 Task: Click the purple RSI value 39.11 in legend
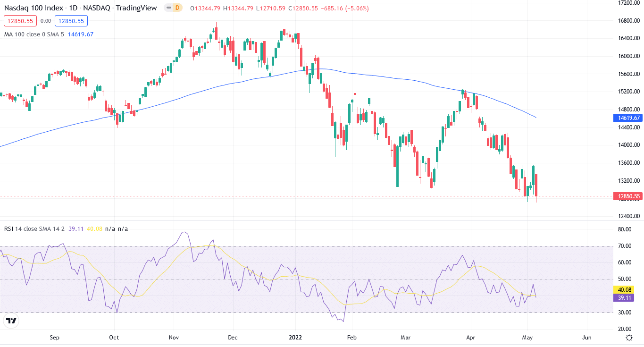point(75,229)
